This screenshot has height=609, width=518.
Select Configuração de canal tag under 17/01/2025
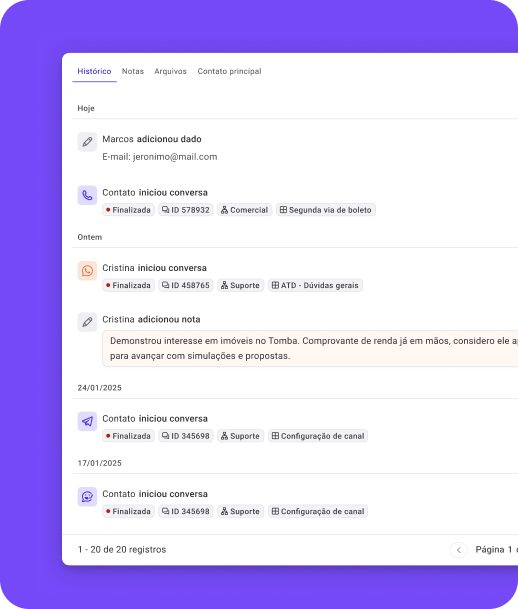(318, 511)
